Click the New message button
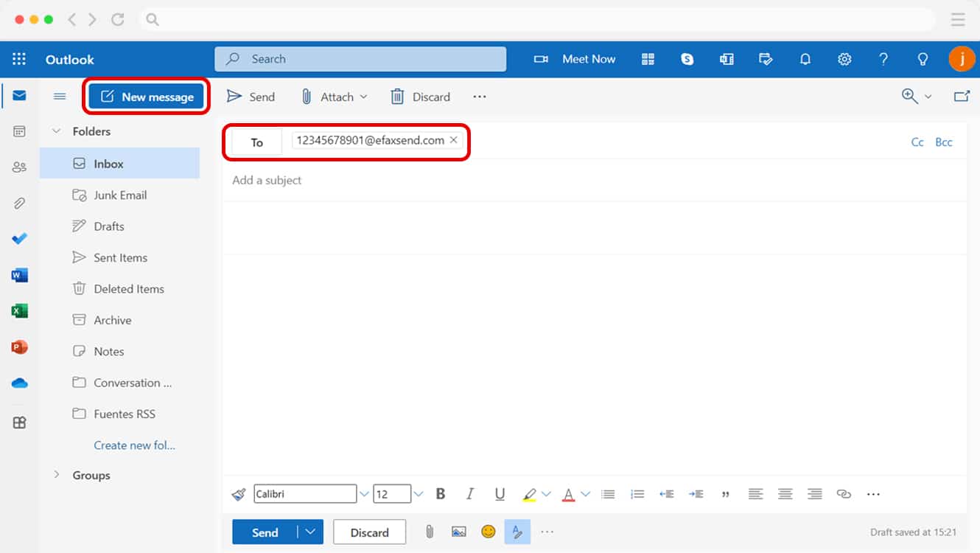Screen dimensions: 980x553 point(145,96)
